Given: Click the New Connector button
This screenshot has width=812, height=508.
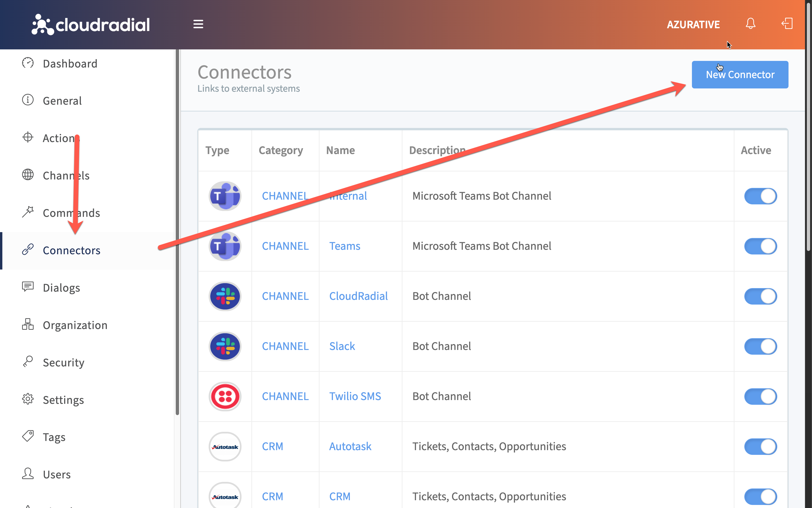Looking at the screenshot, I should tap(740, 75).
